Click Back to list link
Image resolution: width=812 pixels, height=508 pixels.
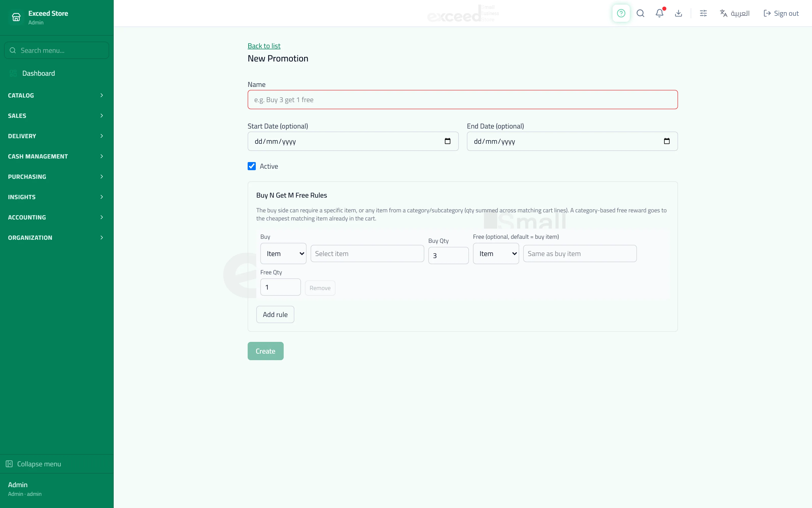(x=264, y=46)
